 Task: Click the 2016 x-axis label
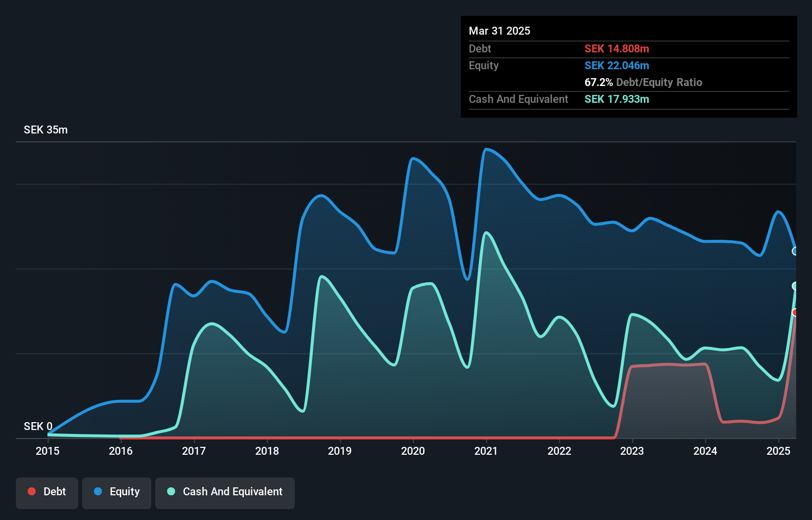[x=121, y=451]
